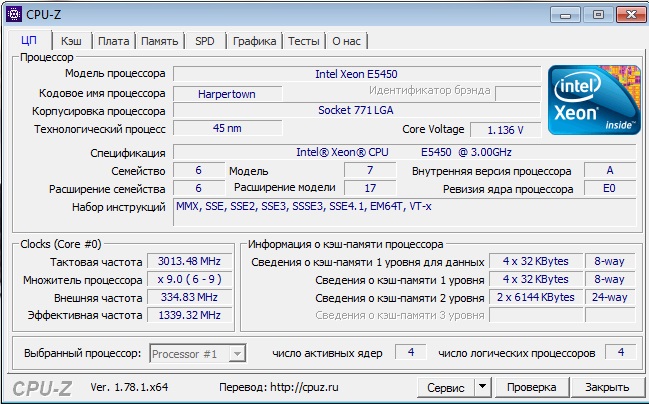Screen dimensions: 649x404
Task: Click the empty brand identifier field
Action: pos(518,94)
